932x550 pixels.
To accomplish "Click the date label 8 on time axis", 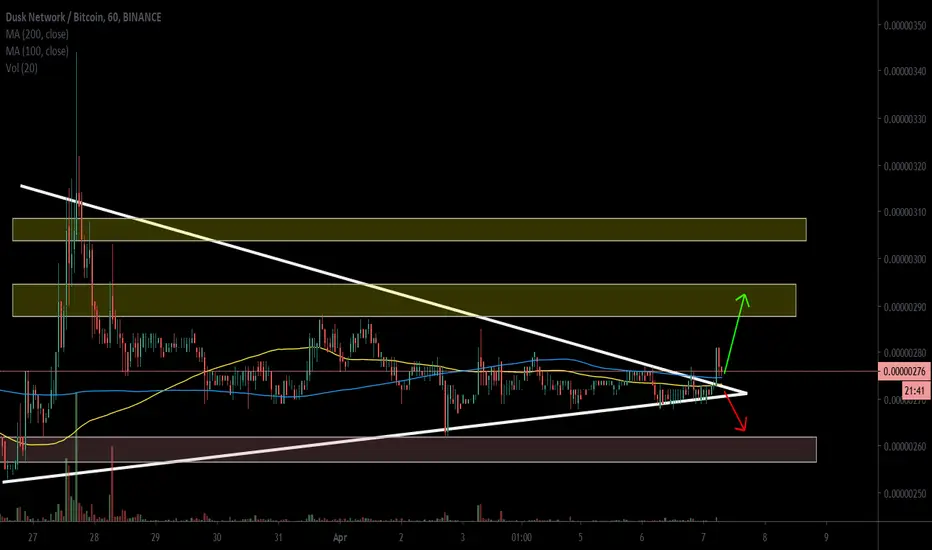I will tap(765, 538).
